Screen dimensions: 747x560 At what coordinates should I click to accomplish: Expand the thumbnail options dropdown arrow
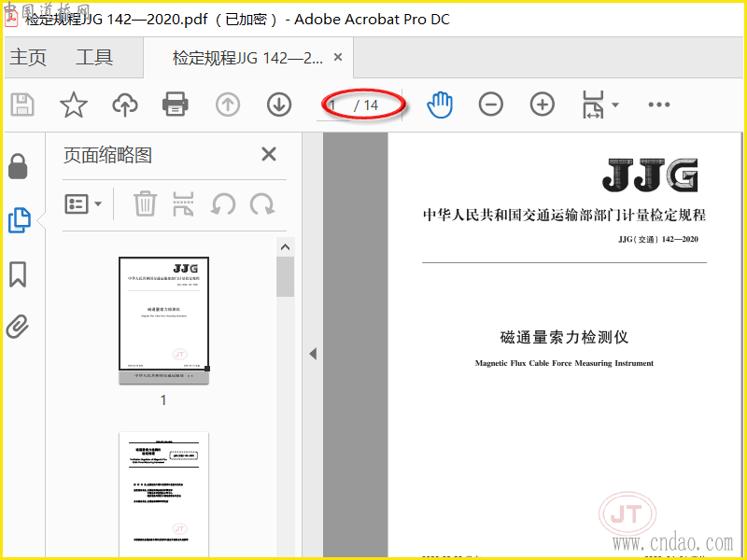coord(98,203)
